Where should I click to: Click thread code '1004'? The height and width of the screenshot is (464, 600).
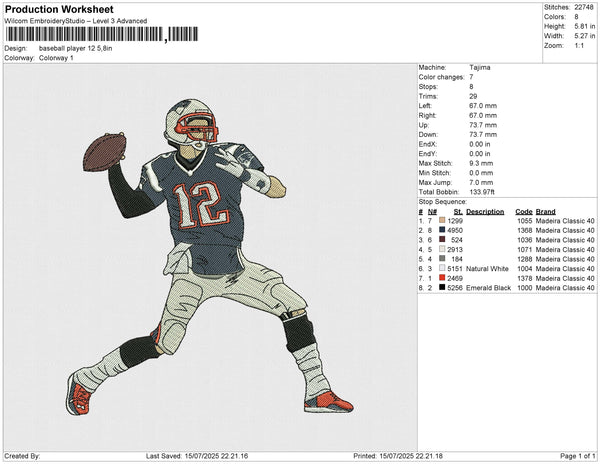525,269
